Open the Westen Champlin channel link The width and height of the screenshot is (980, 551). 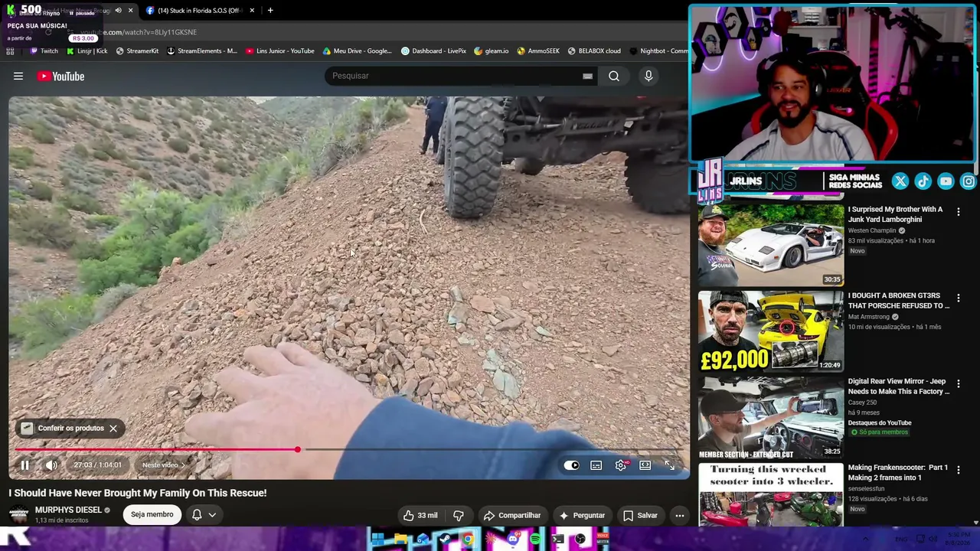[x=872, y=230]
